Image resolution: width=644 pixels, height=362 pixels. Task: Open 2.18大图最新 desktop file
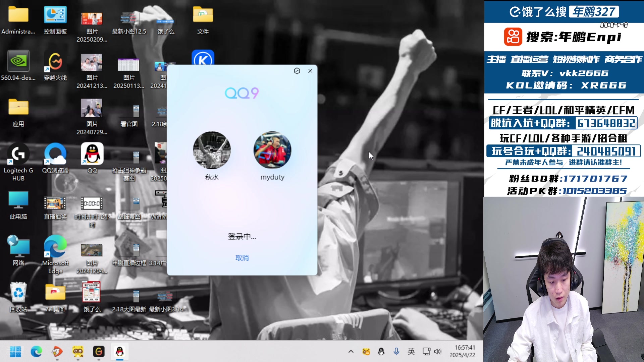pos(129,301)
